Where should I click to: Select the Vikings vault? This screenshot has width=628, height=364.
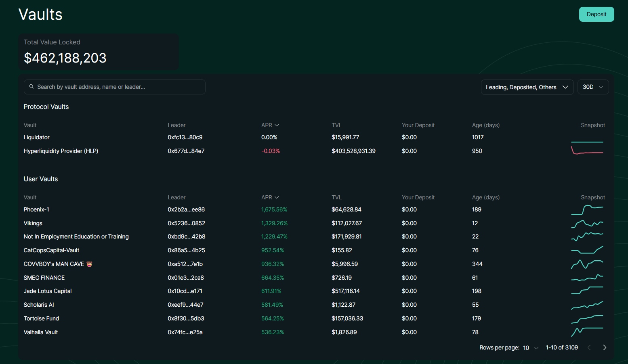(x=33, y=223)
